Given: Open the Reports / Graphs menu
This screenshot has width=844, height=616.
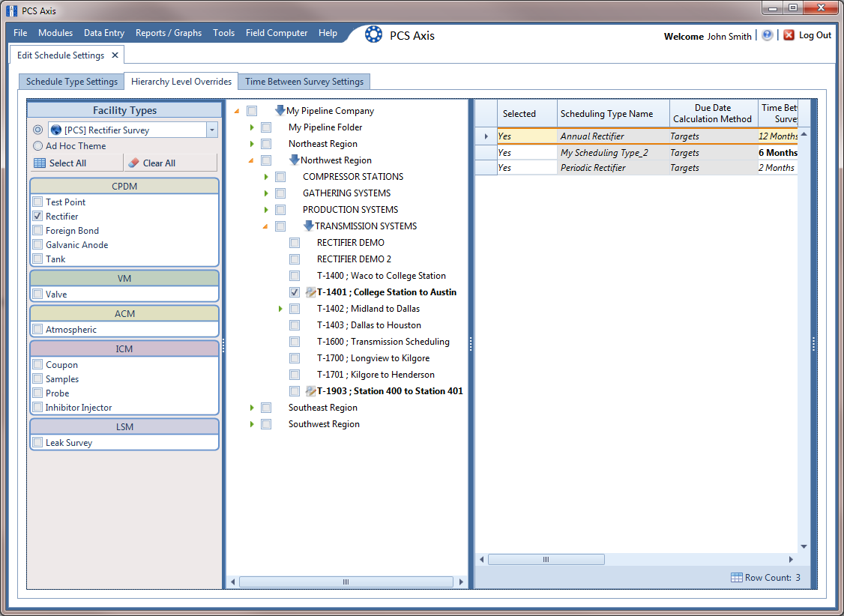Looking at the screenshot, I should pyautogui.click(x=169, y=33).
